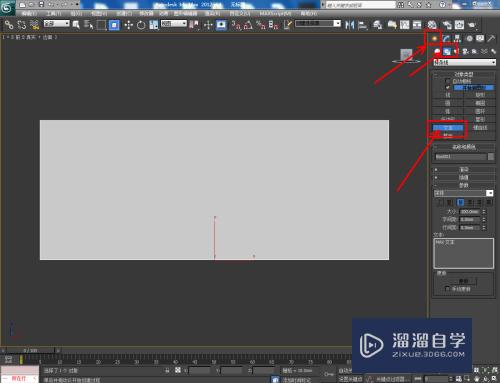Toggle Window/Crossing selection mode
The image size is (500, 383).
click(114, 25)
